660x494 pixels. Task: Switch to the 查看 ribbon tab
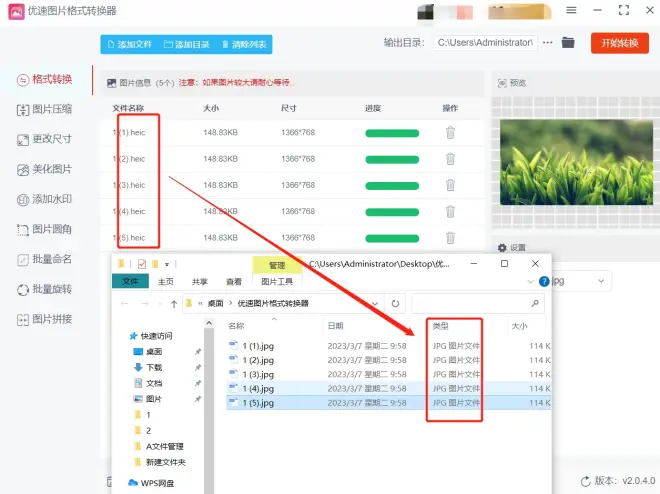(233, 282)
